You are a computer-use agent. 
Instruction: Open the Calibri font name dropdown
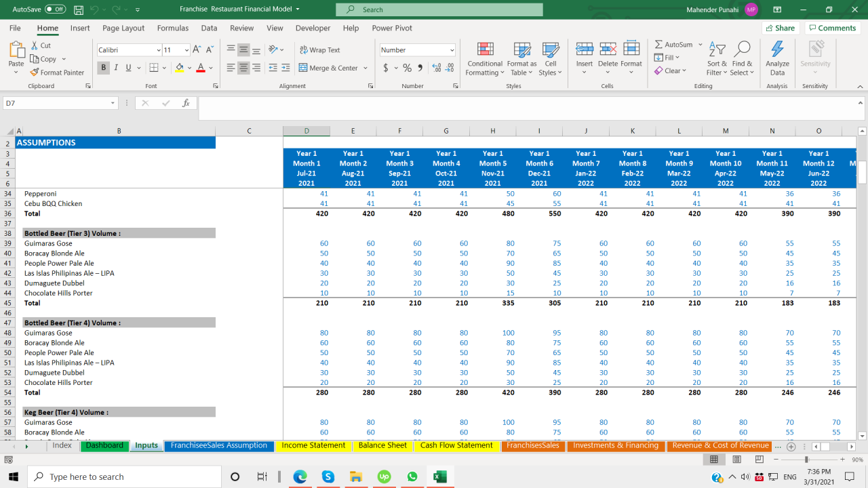point(159,50)
